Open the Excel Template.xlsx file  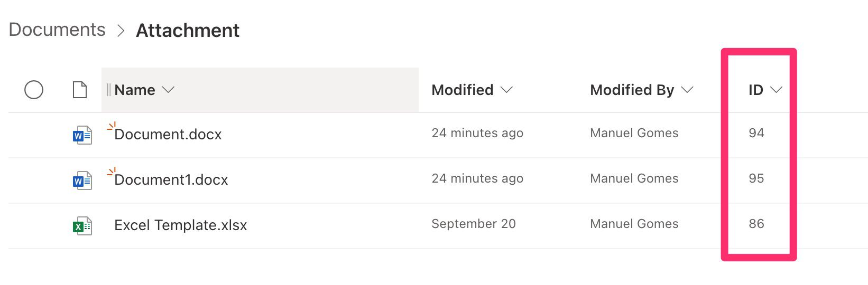tap(181, 225)
